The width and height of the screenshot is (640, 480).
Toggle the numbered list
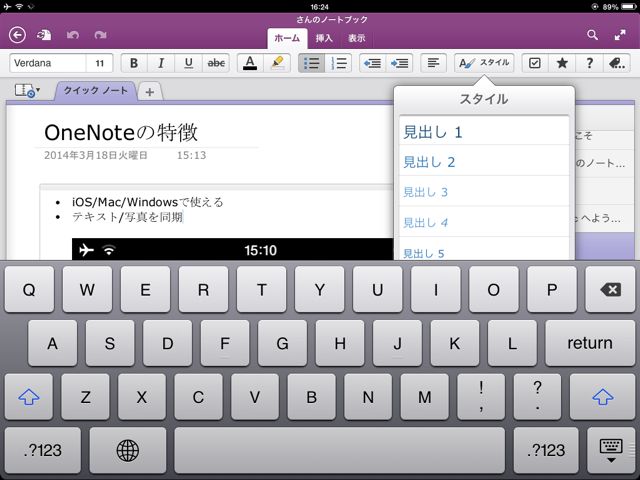(339, 63)
